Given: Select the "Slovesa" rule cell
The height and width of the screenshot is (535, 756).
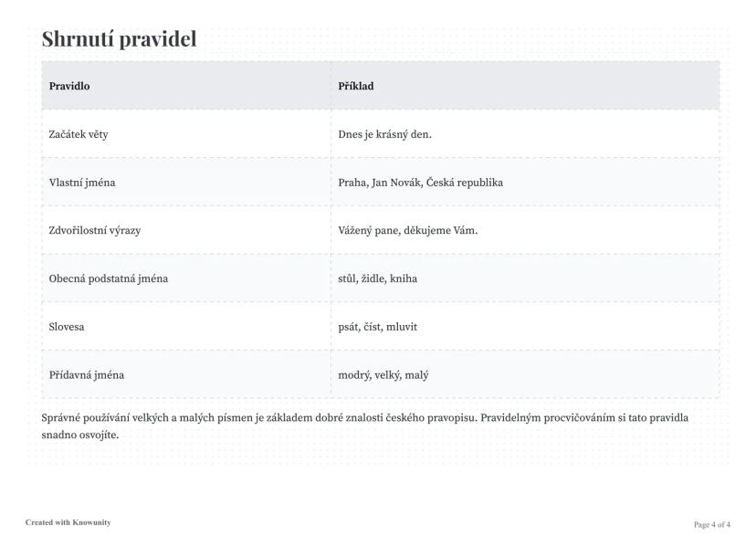Looking at the screenshot, I should 67,327.
